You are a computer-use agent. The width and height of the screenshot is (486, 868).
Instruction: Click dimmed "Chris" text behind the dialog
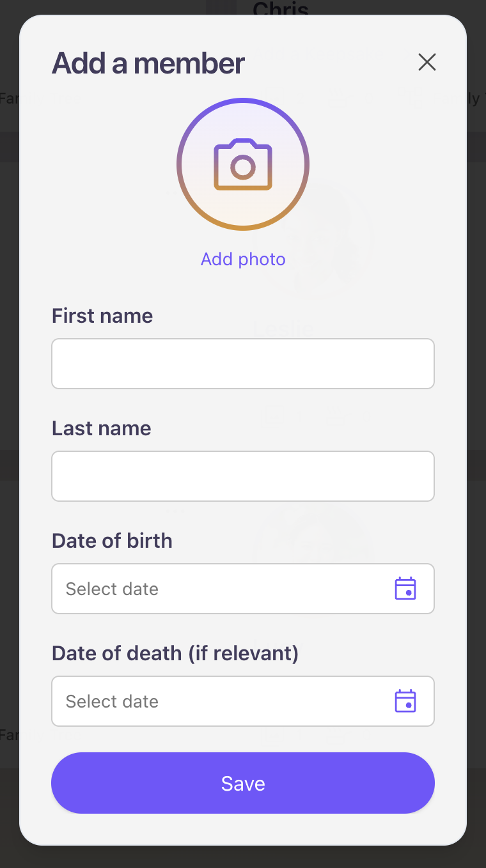(281, 8)
